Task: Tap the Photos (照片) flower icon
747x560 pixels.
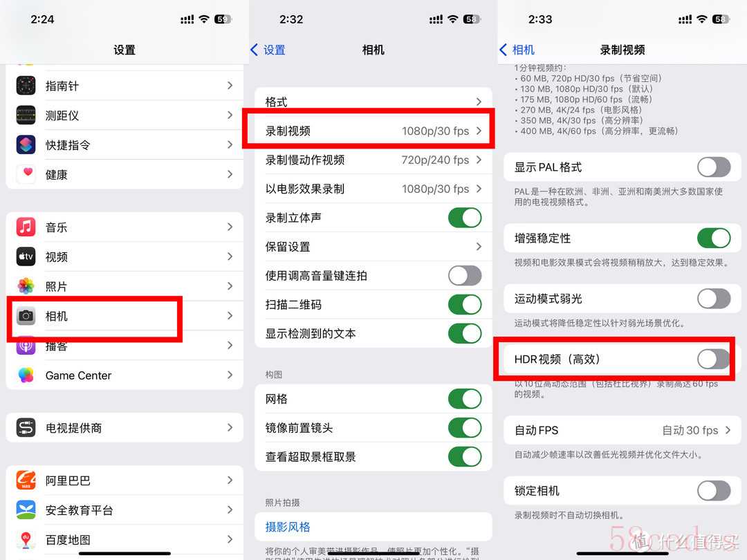Action: 26,286
